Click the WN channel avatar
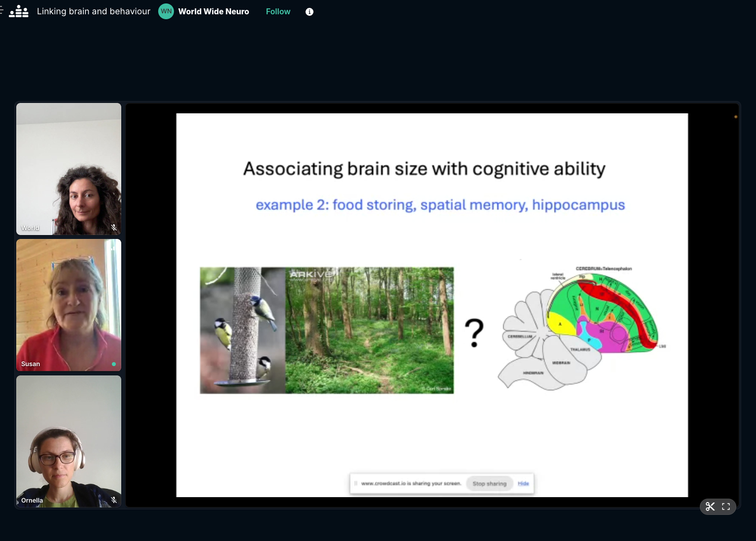The width and height of the screenshot is (756, 541). (166, 11)
